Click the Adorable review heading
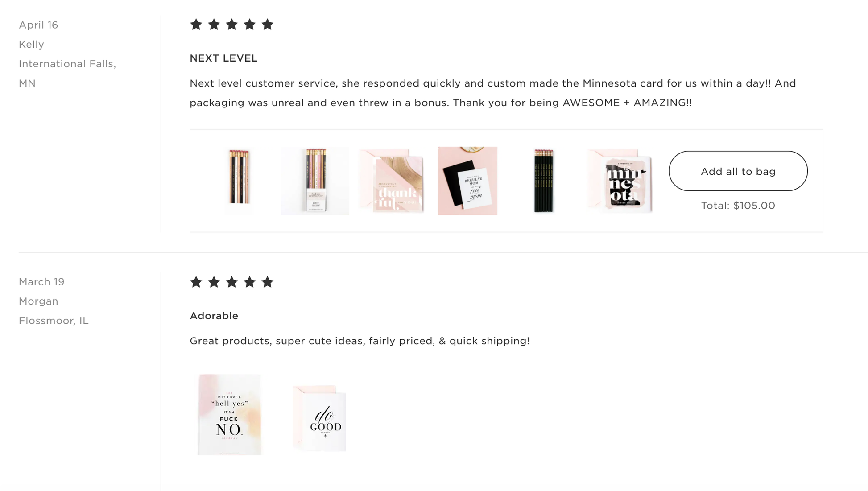This screenshot has height=491, width=868. pyautogui.click(x=214, y=316)
